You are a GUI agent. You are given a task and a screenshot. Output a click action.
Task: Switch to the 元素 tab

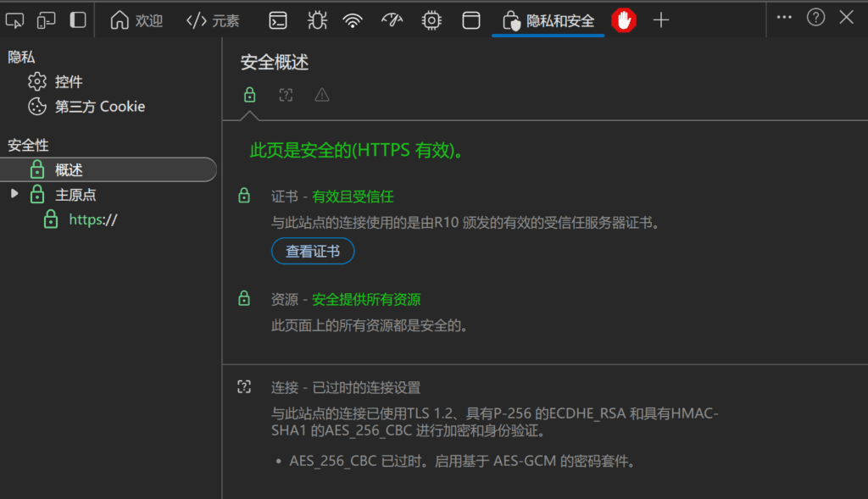click(213, 19)
